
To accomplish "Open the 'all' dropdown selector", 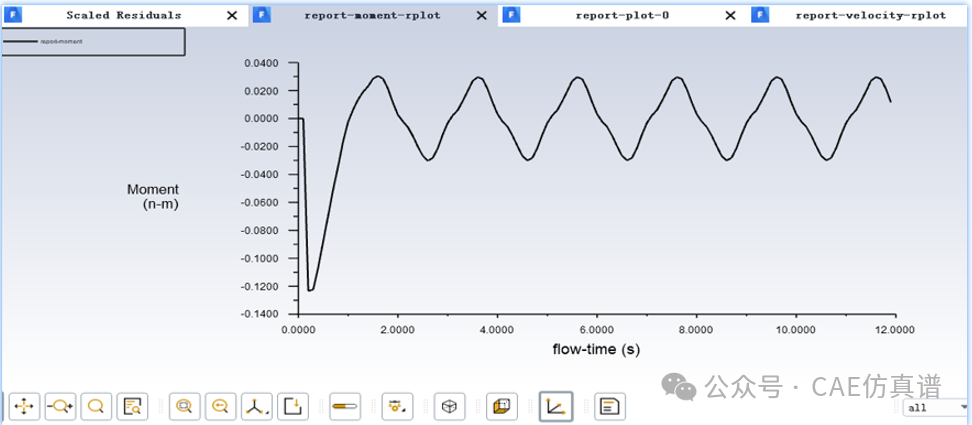I will (x=936, y=408).
